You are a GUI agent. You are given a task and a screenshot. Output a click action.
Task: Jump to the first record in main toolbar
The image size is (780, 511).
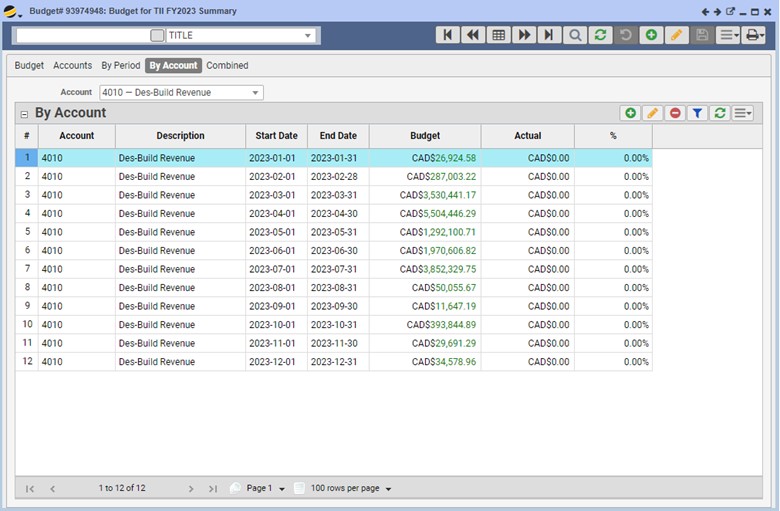[447, 35]
